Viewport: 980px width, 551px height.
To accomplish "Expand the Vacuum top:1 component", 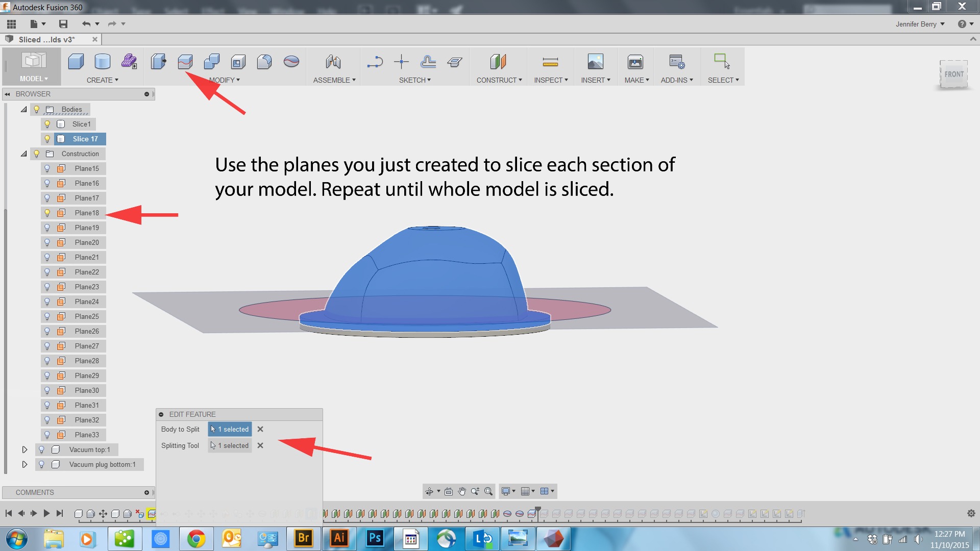I will [23, 449].
